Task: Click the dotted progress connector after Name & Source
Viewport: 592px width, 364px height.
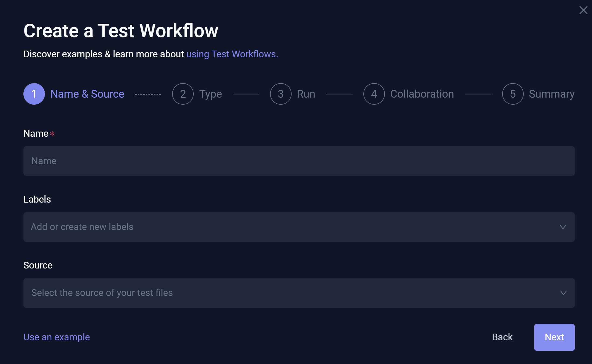Action: (148, 94)
